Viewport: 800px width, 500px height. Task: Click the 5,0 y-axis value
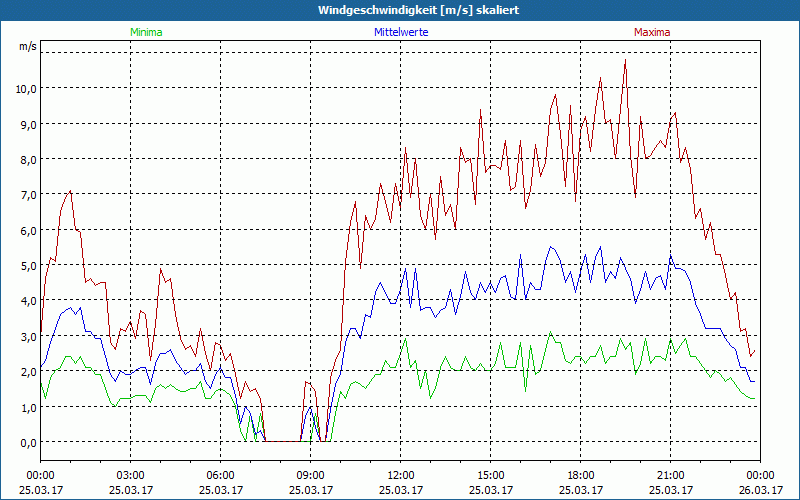coord(29,265)
